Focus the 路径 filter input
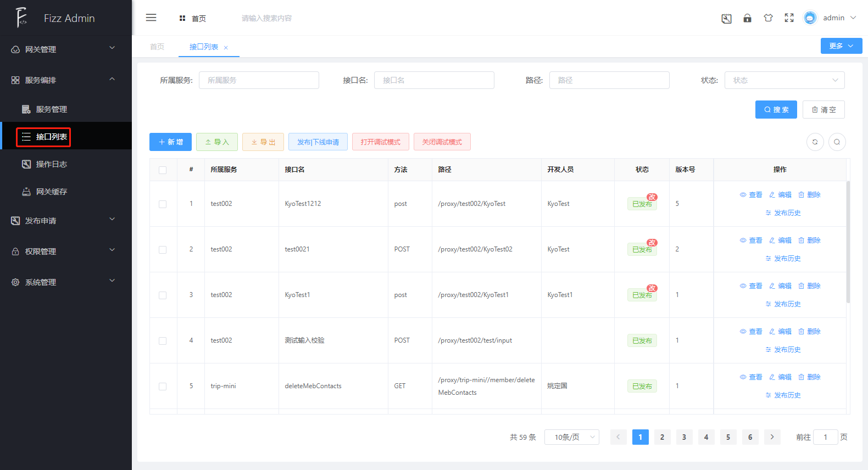868x470 pixels. tap(609, 80)
